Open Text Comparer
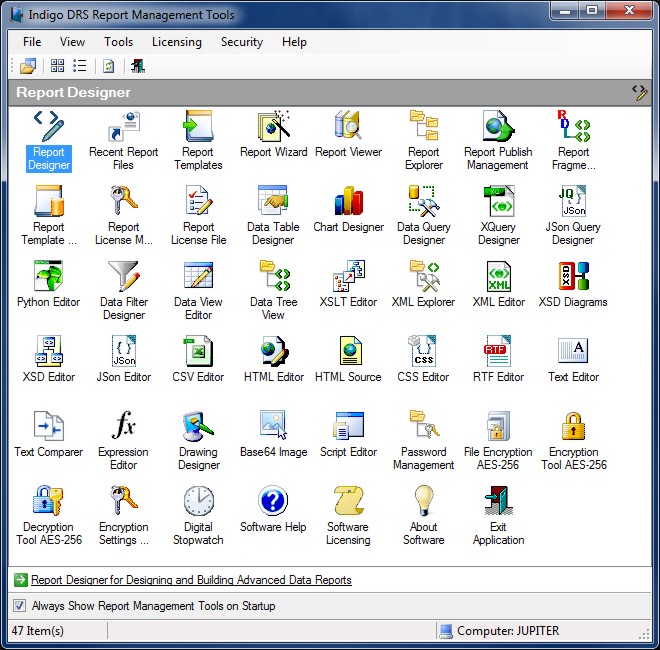This screenshot has height=650, width=660. point(48,434)
